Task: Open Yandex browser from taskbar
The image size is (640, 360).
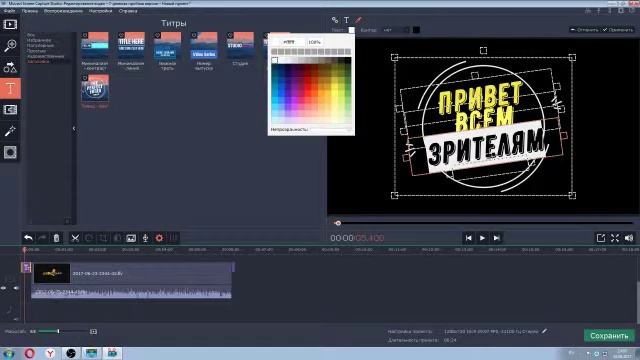Action: pos(50,353)
